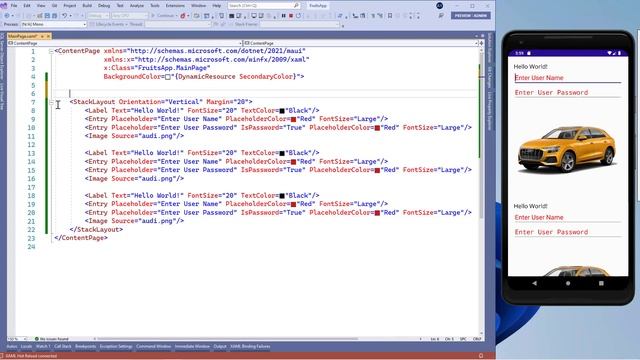Click the search magnifier icon
Viewport: 640px width, 360px height.
click(296, 6)
